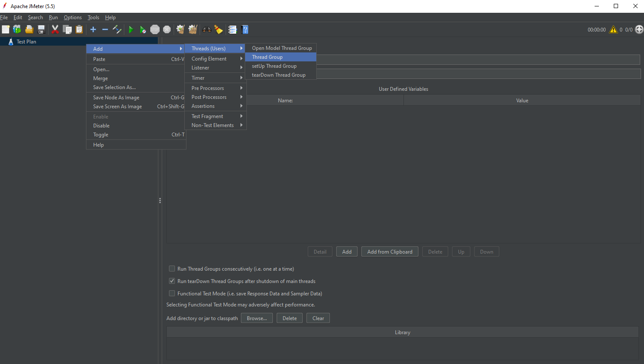
Task: Choose Save Screen As Image
Action: (136, 107)
